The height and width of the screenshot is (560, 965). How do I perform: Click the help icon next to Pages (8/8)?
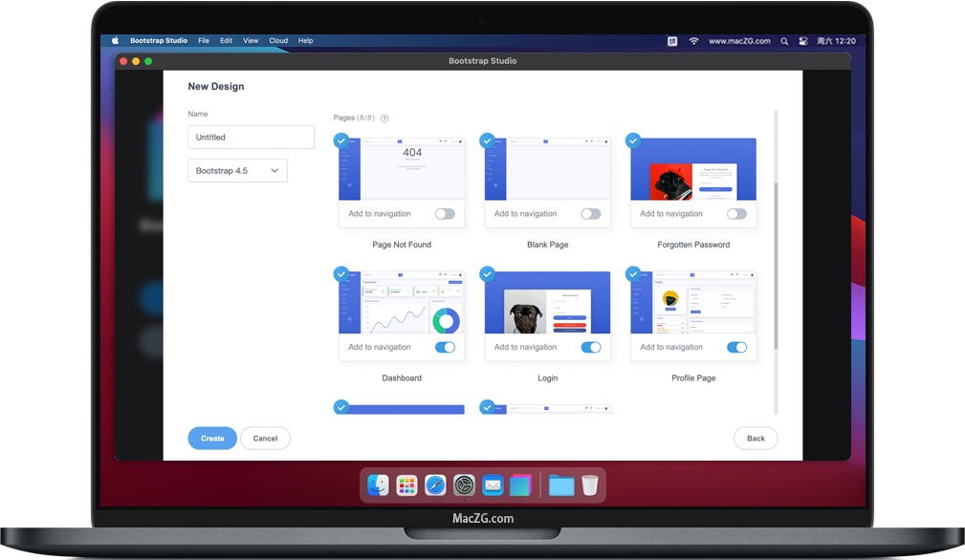(x=384, y=118)
